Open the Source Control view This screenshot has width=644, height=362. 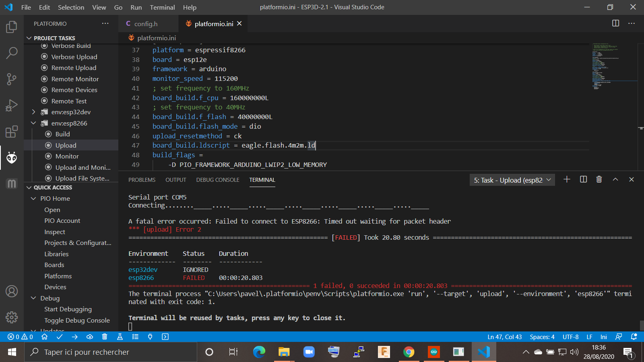point(12,79)
